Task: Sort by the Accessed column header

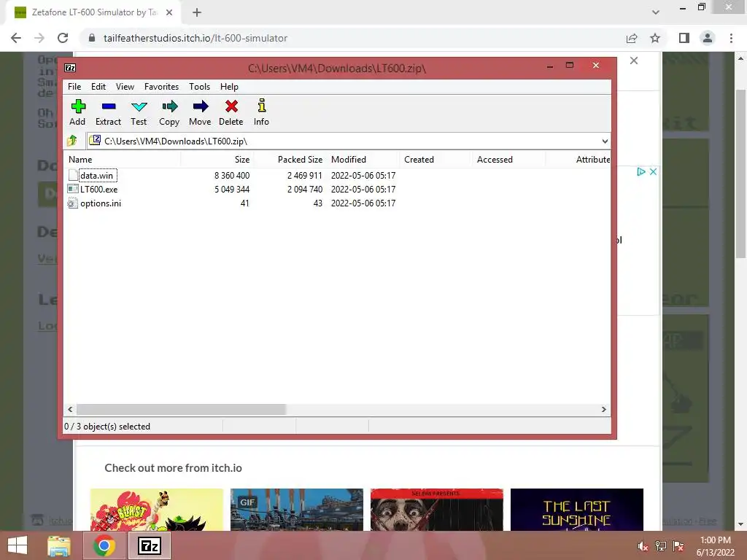Action: click(508, 160)
